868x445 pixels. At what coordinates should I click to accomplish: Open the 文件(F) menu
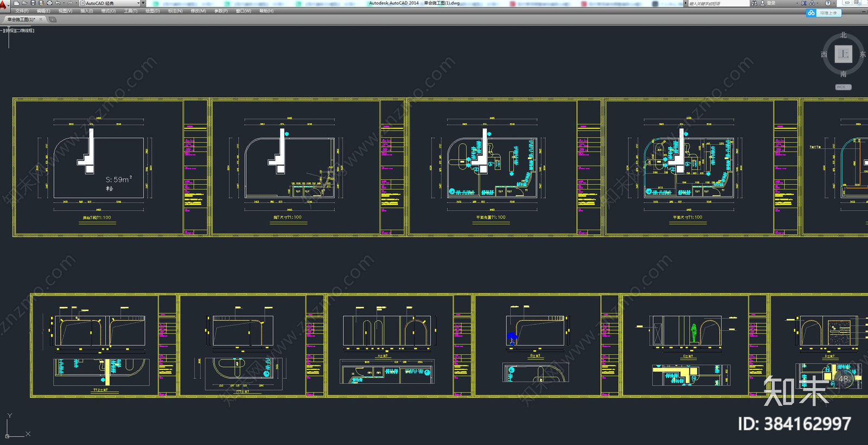[22, 11]
